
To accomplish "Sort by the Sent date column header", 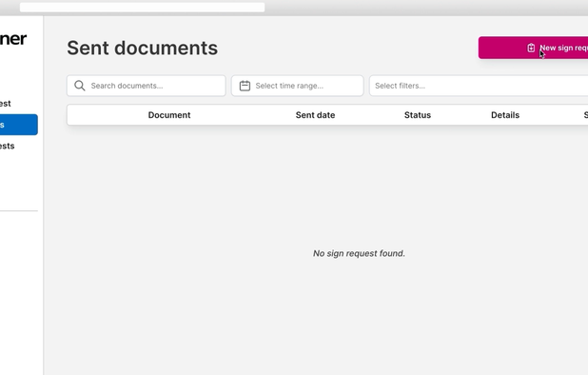I will coord(315,115).
